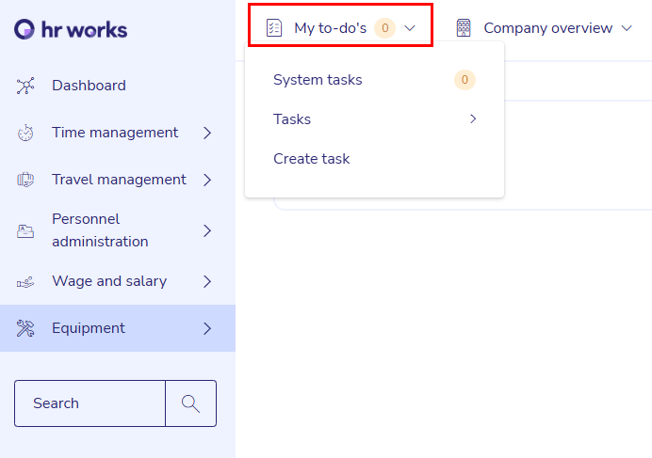Image resolution: width=652 pixels, height=458 pixels.
Task: Expand the Time management submenu chevron
Action: click(207, 133)
